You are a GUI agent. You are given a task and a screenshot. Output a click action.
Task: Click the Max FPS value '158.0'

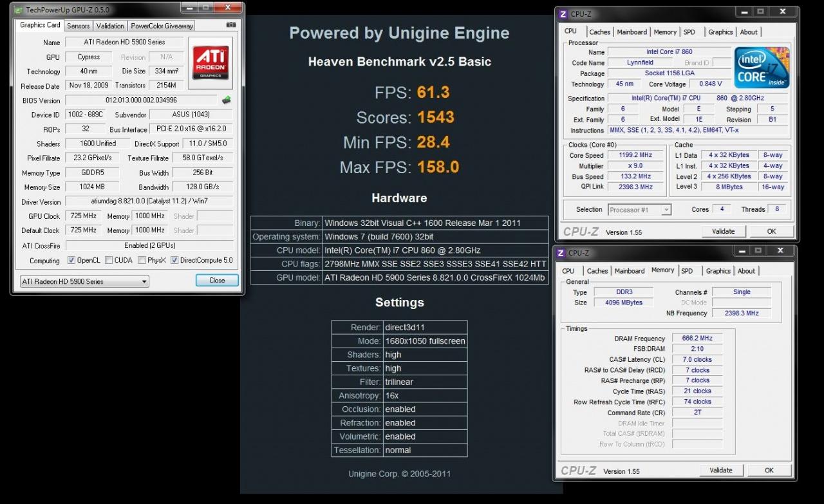438,167
